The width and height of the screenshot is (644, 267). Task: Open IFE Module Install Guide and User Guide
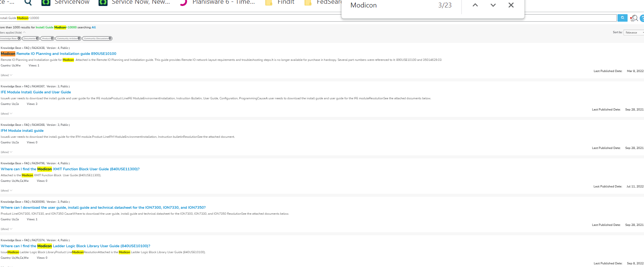pos(36,92)
